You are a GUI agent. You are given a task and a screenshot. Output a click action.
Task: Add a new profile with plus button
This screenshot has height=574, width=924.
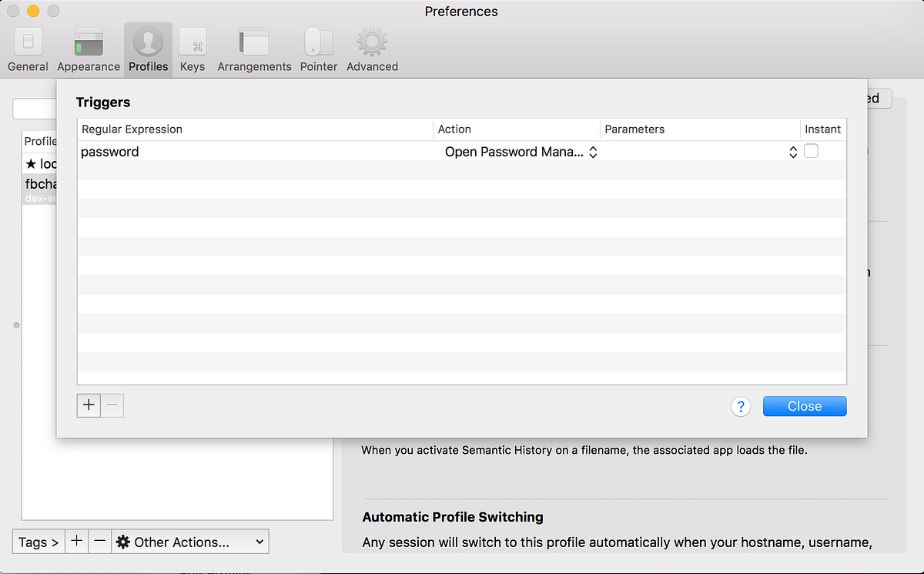tap(76, 542)
